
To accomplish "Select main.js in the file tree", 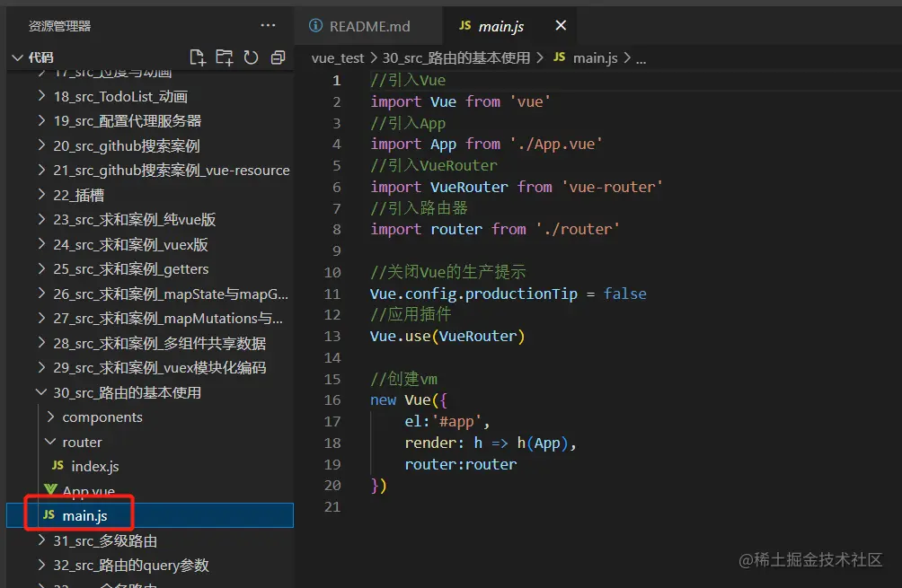I will coord(149,515).
